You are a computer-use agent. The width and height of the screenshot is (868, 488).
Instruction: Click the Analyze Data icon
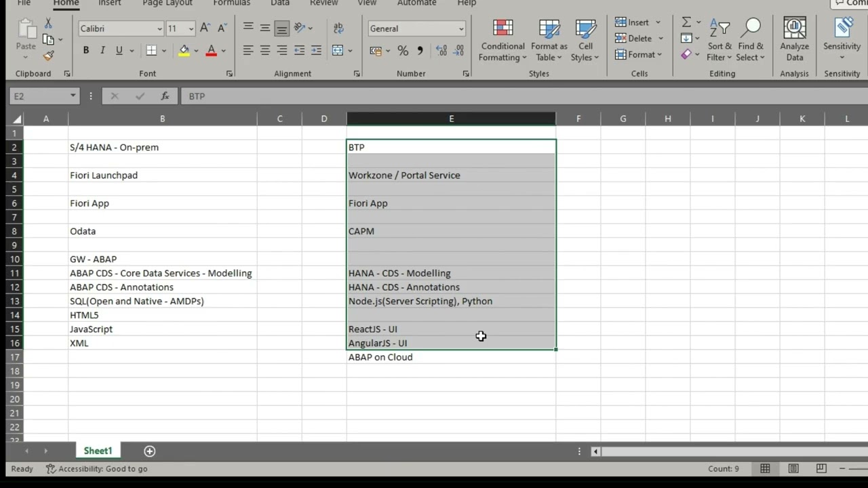pos(794,39)
